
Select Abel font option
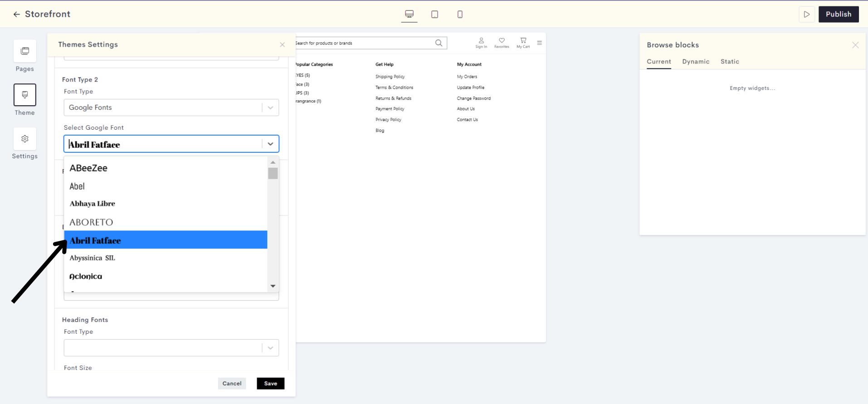[x=166, y=186]
